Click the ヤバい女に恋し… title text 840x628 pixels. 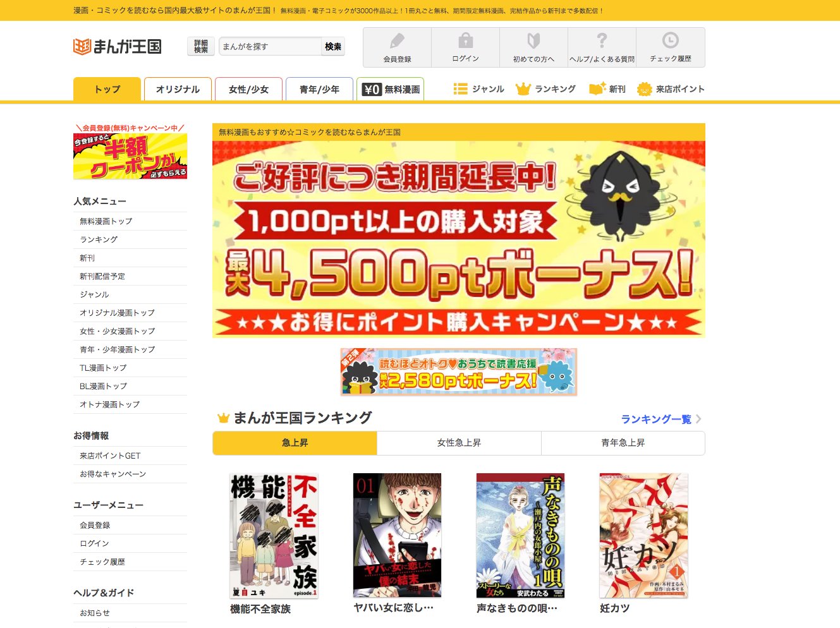[x=393, y=608]
